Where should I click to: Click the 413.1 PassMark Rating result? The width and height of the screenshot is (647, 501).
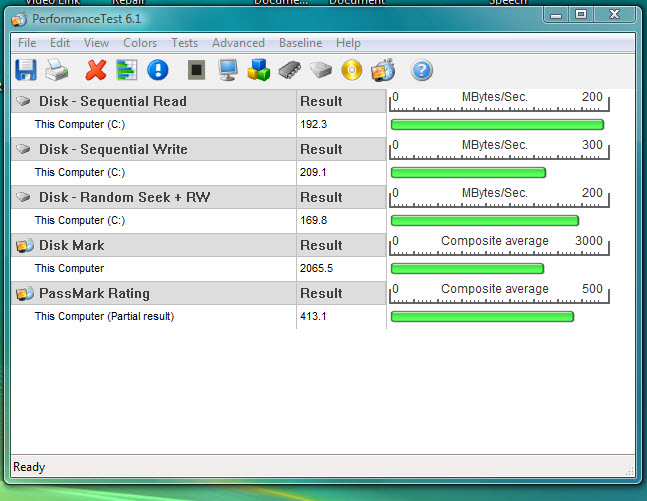pyautogui.click(x=313, y=316)
